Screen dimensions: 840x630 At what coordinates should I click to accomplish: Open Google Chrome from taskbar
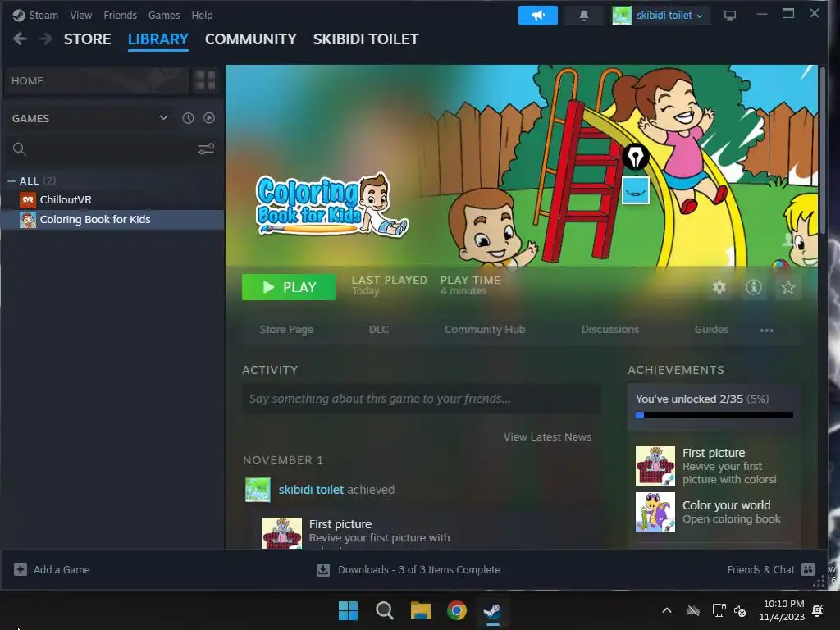coord(456,610)
